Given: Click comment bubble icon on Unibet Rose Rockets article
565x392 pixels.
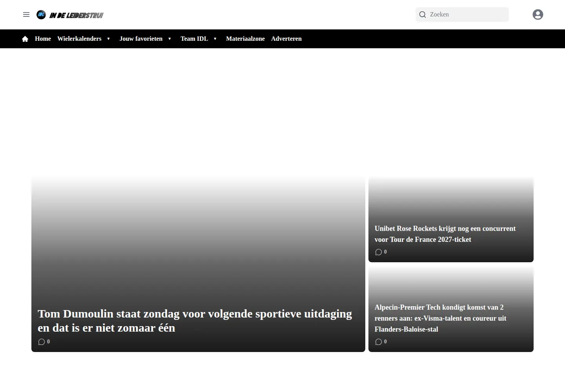Looking at the screenshot, I should tap(378, 252).
